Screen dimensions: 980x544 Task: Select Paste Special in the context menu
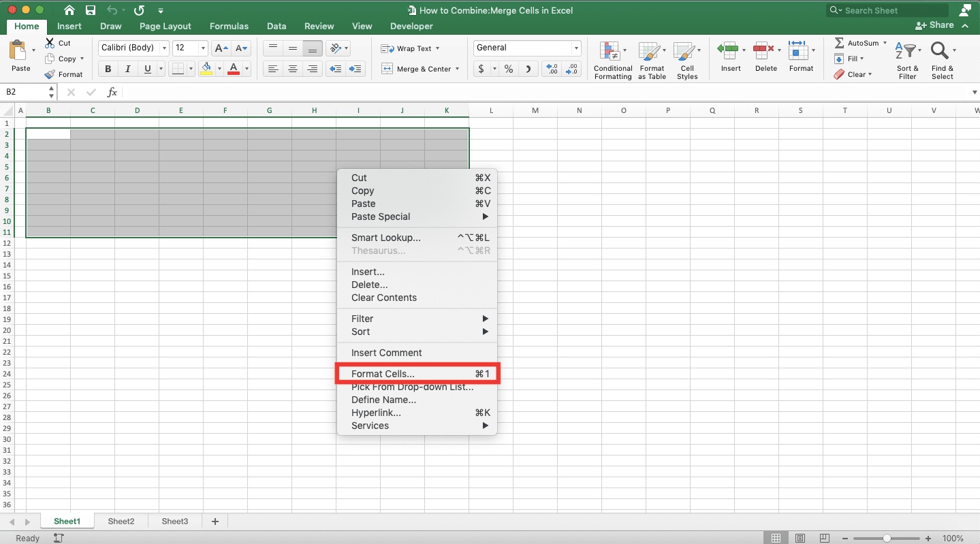point(381,217)
